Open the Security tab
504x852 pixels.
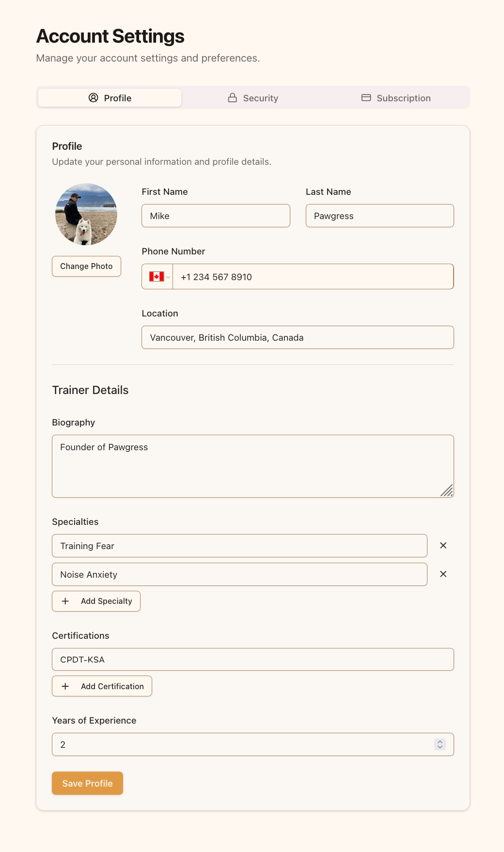point(253,98)
